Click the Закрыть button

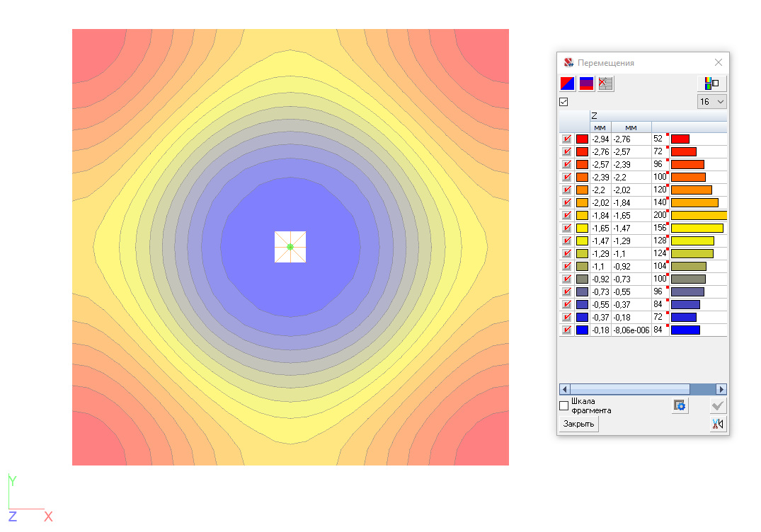pyautogui.click(x=578, y=424)
